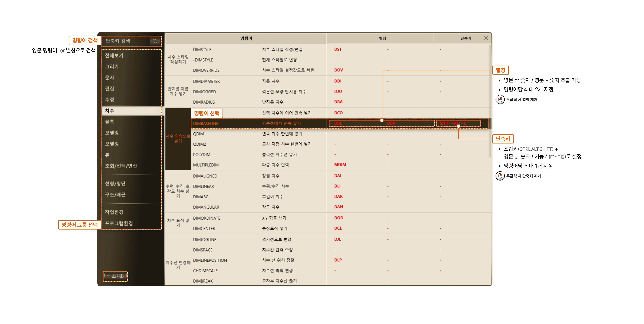Click the magnifier search icon

pyautogui.click(x=155, y=41)
